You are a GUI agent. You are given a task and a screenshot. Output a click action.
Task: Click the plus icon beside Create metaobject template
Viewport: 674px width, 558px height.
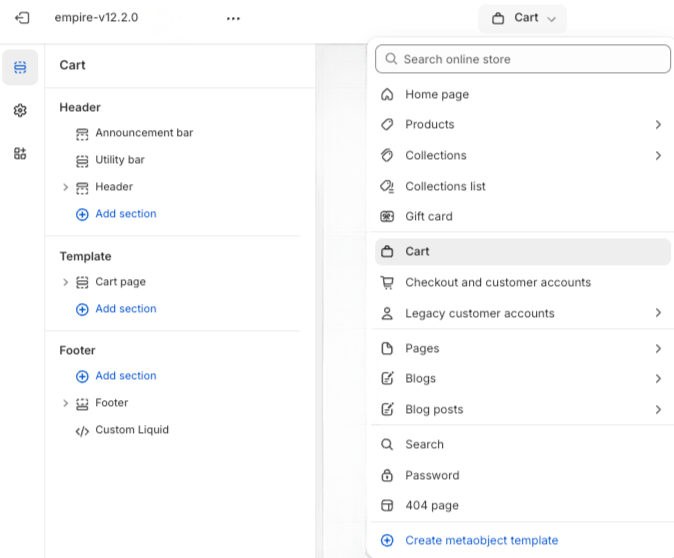(x=387, y=540)
